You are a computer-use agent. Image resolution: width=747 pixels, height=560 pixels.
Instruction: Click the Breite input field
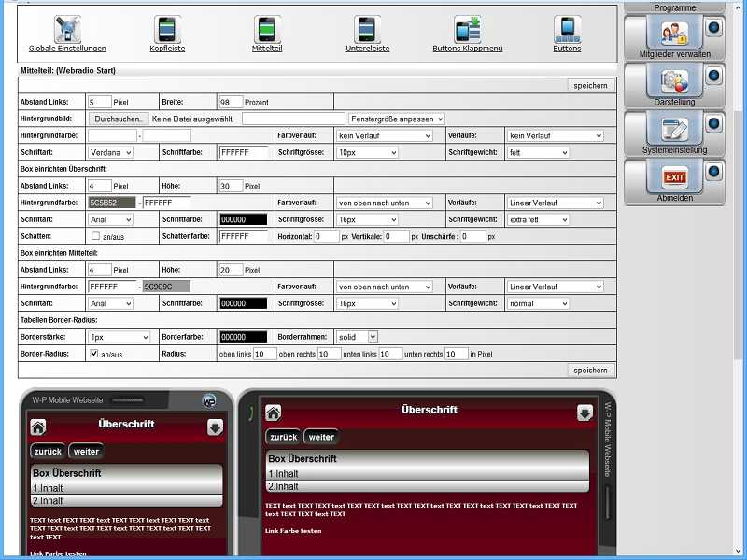[230, 102]
